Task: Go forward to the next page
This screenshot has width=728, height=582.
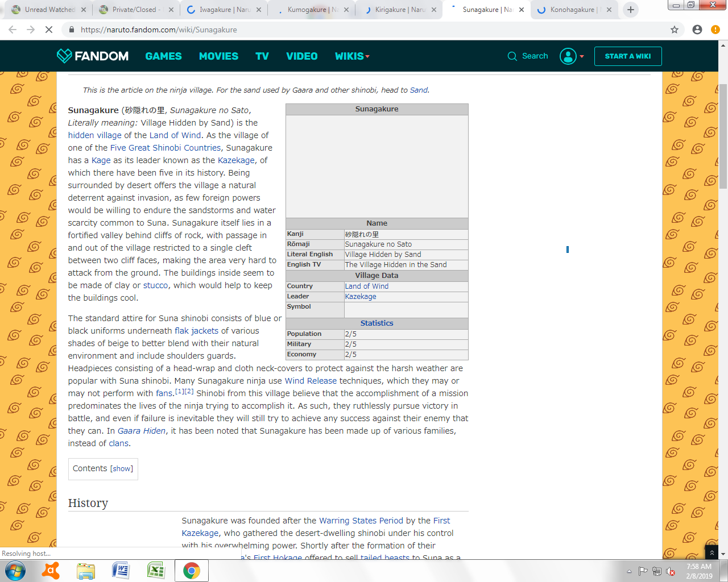Action: (31, 30)
